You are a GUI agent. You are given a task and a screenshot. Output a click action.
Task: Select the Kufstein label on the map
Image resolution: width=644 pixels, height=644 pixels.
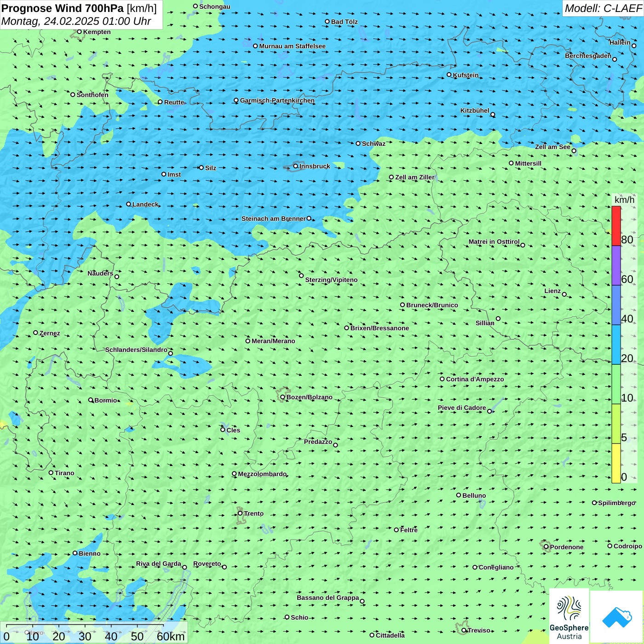(x=466, y=75)
